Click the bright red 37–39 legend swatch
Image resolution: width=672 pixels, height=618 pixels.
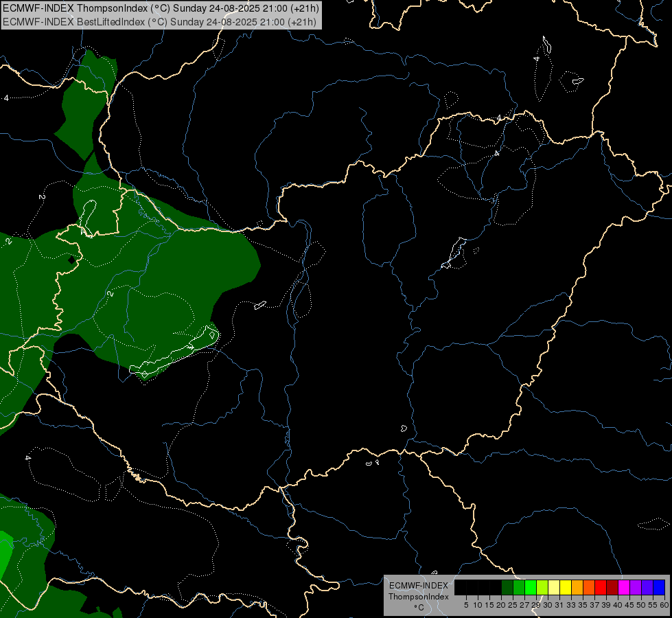tap(601, 588)
